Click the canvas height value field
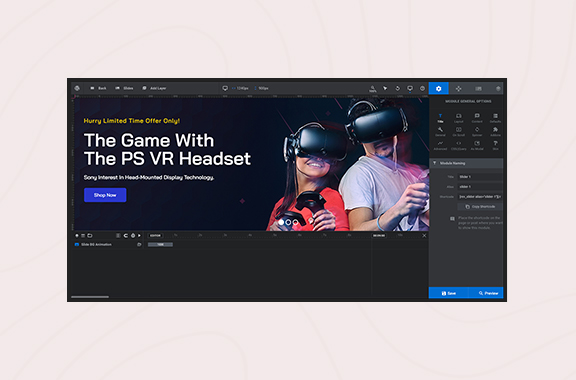576x380 pixels. tap(263, 88)
